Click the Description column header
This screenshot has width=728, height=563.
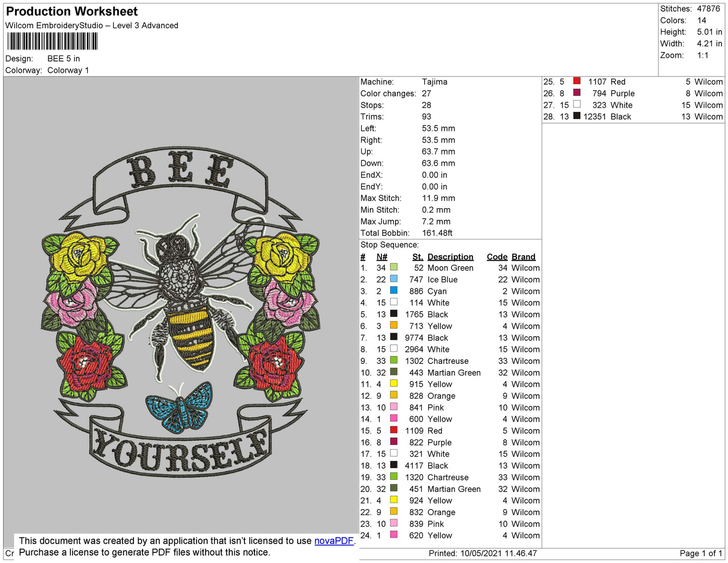[x=450, y=257]
